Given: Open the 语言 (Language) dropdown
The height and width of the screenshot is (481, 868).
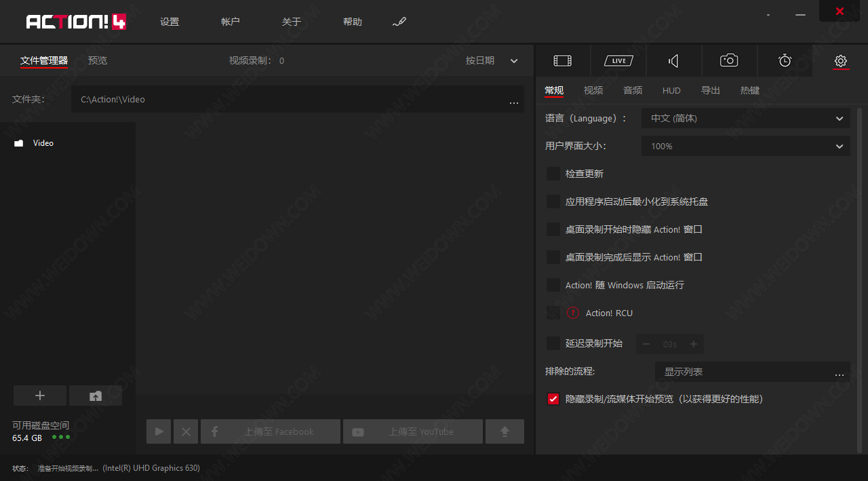Looking at the screenshot, I should pos(746,118).
